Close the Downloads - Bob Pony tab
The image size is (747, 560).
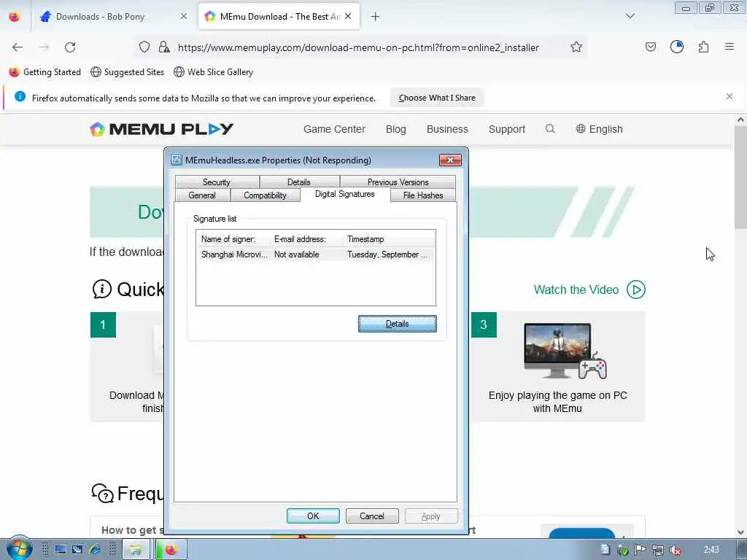184,16
